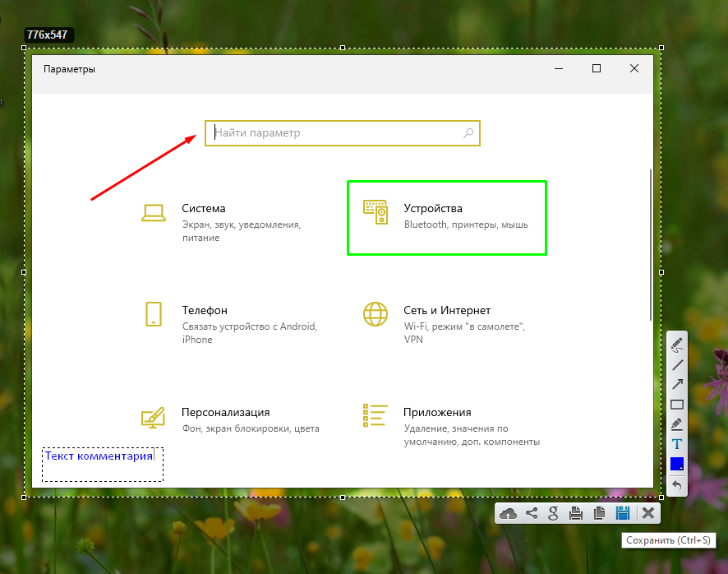This screenshot has width=728, height=574.
Task: Save the screenshot with the floppy icon
Action: pos(623,514)
